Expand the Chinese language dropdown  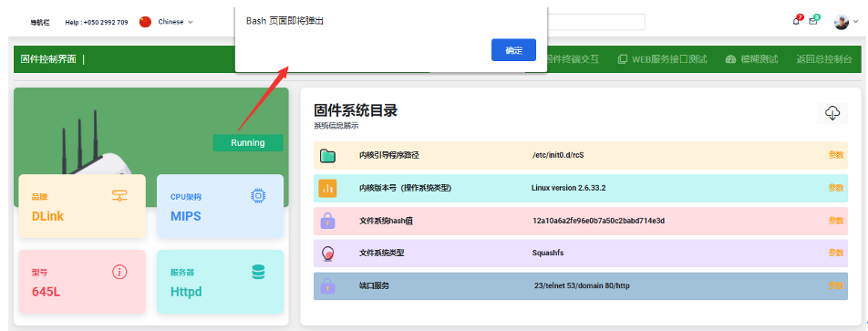click(175, 22)
